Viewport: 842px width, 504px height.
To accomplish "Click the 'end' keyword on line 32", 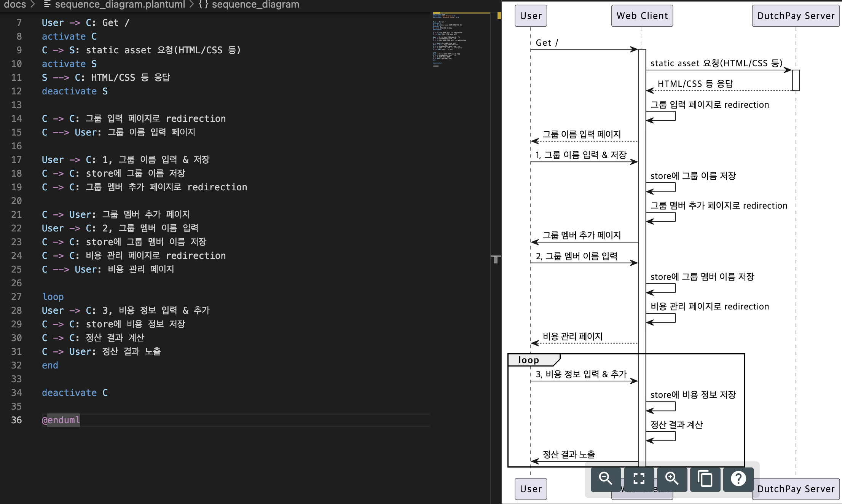I will click(x=50, y=365).
